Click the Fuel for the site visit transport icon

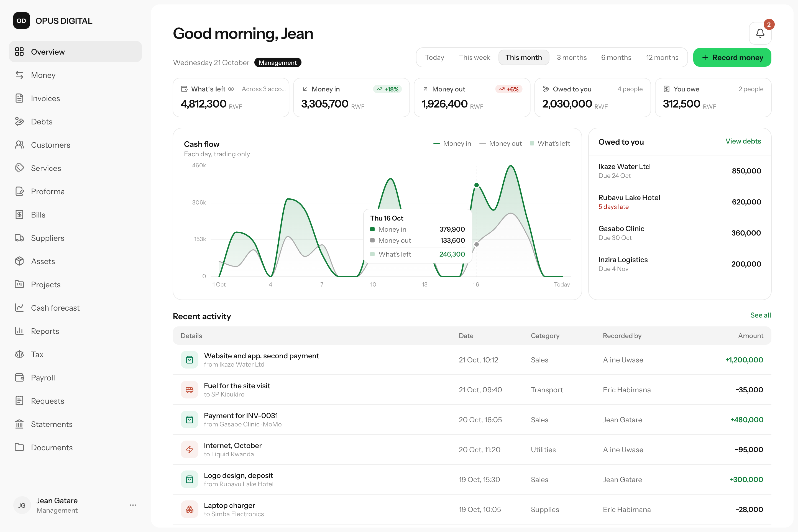click(189, 390)
